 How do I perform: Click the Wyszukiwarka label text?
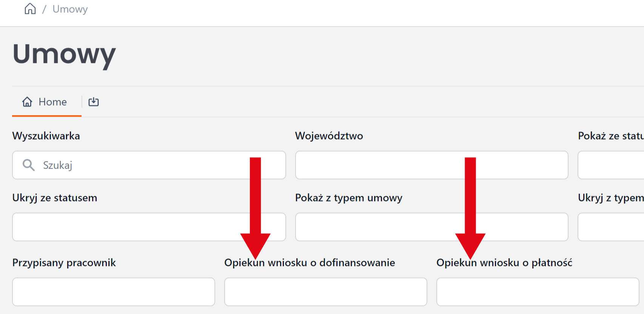pyautogui.click(x=46, y=136)
